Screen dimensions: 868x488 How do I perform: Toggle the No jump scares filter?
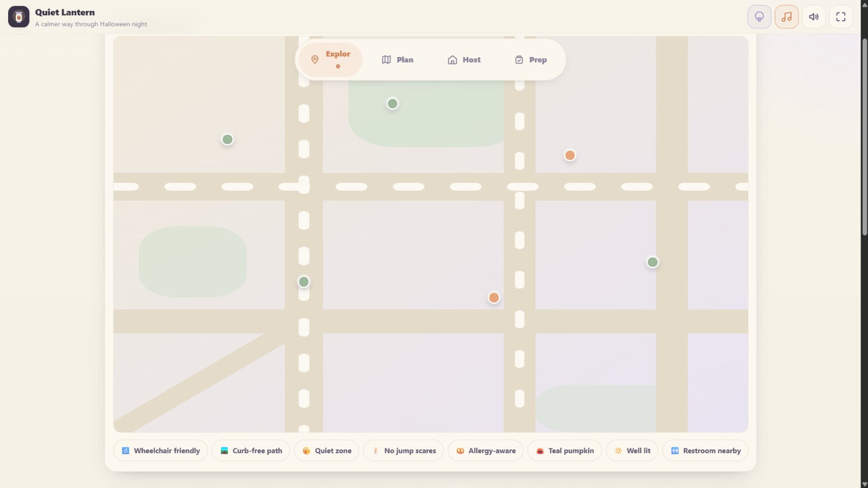click(x=404, y=451)
